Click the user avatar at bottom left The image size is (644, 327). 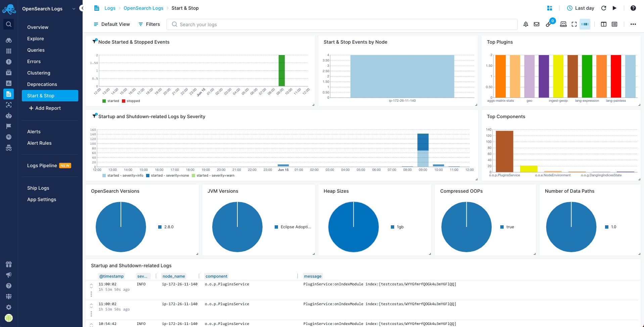pyautogui.click(x=9, y=318)
